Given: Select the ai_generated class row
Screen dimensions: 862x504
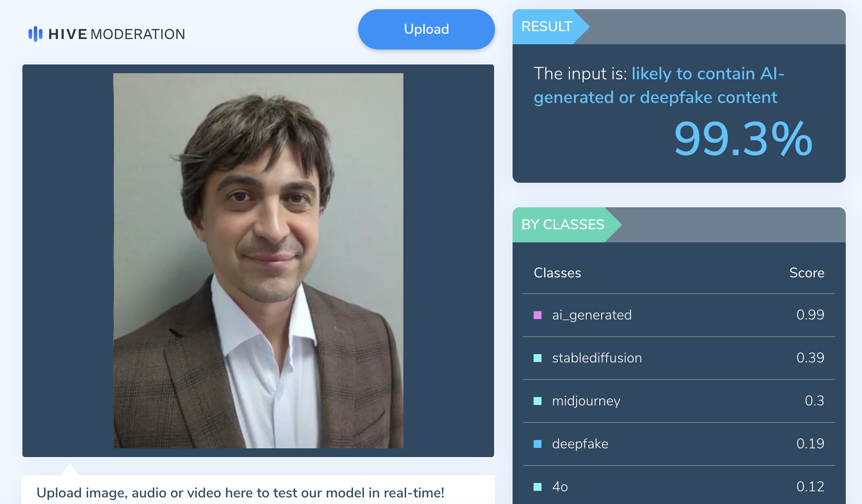Looking at the screenshot, I should 679,315.
